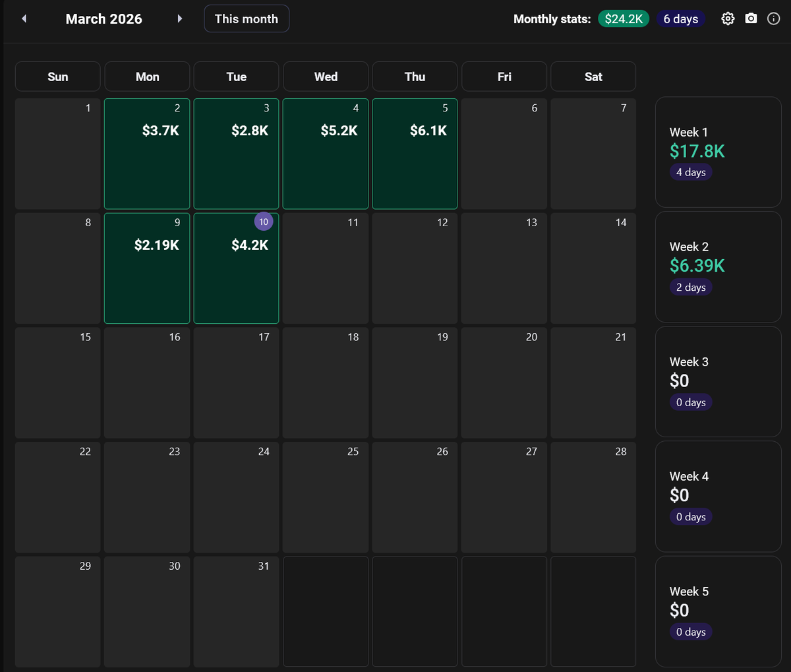Open today's March 10 cell showing $4.2K
791x672 pixels.
coord(237,268)
